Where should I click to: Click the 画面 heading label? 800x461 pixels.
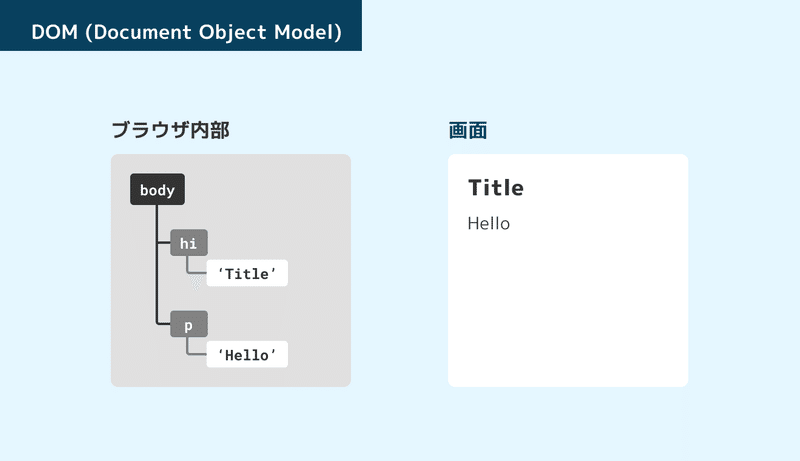click(x=468, y=131)
